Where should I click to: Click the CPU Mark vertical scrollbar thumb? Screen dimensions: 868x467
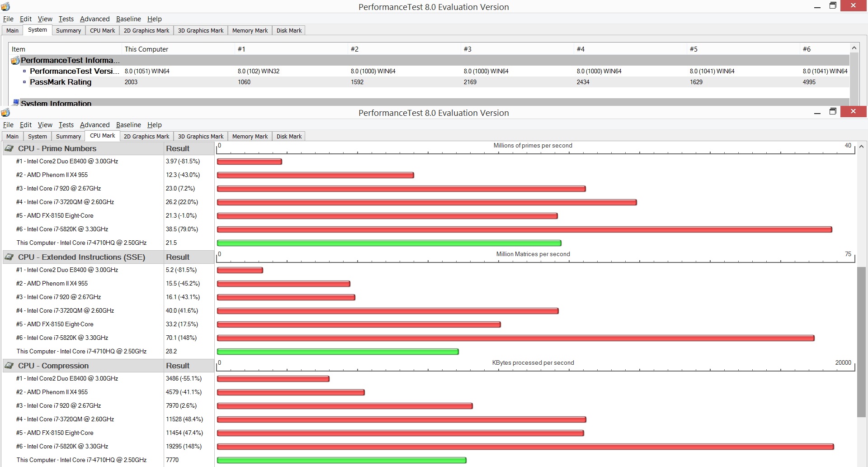click(861, 342)
